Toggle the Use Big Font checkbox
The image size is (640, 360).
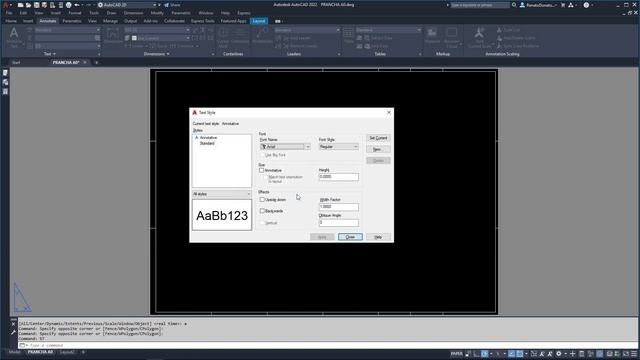(x=262, y=155)
